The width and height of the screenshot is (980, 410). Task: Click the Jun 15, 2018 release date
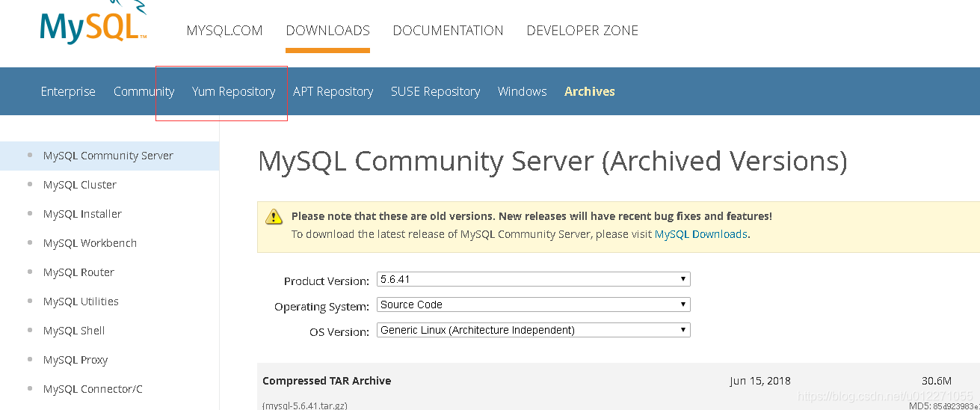[760, 381]
